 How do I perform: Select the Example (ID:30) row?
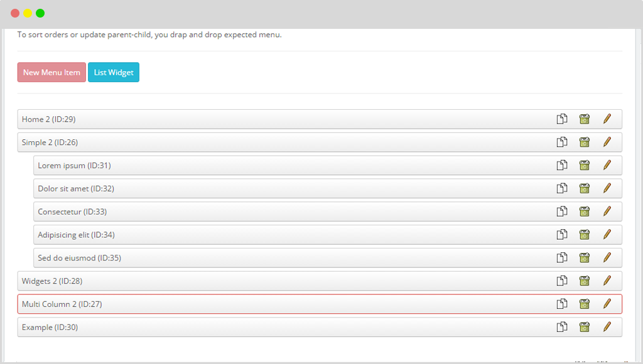tap(320, 327)
